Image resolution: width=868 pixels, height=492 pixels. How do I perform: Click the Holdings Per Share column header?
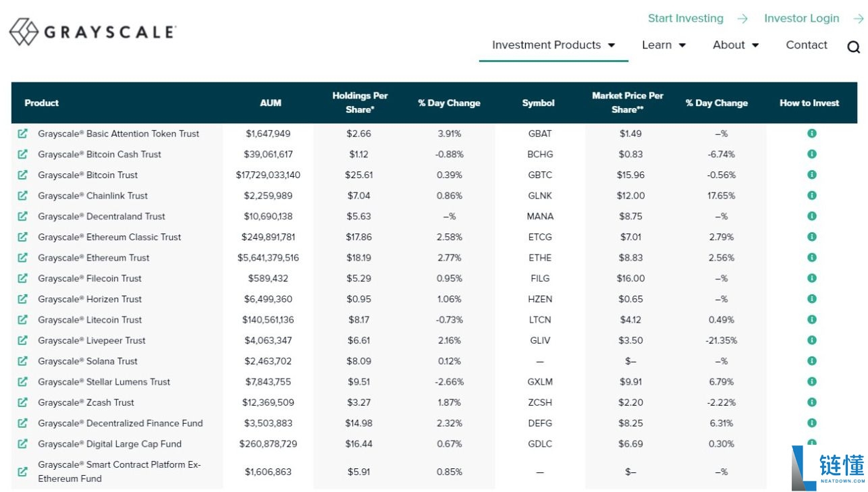point(360,103)
